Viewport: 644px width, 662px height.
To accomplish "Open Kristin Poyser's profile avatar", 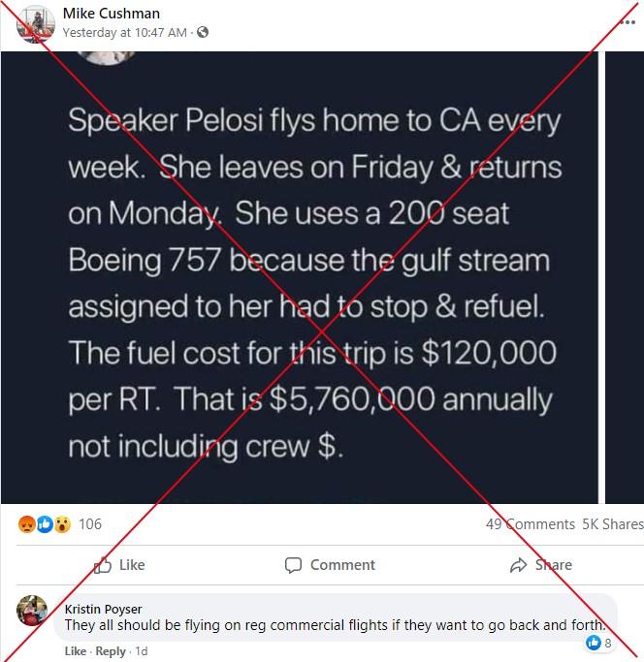I will pos(32,611).
